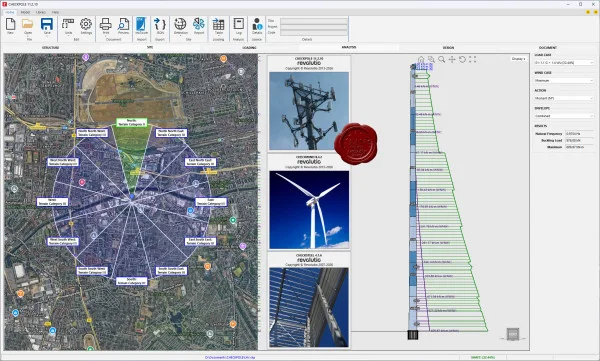
Task: Print the document with Print icon
Action: [106, 25]
